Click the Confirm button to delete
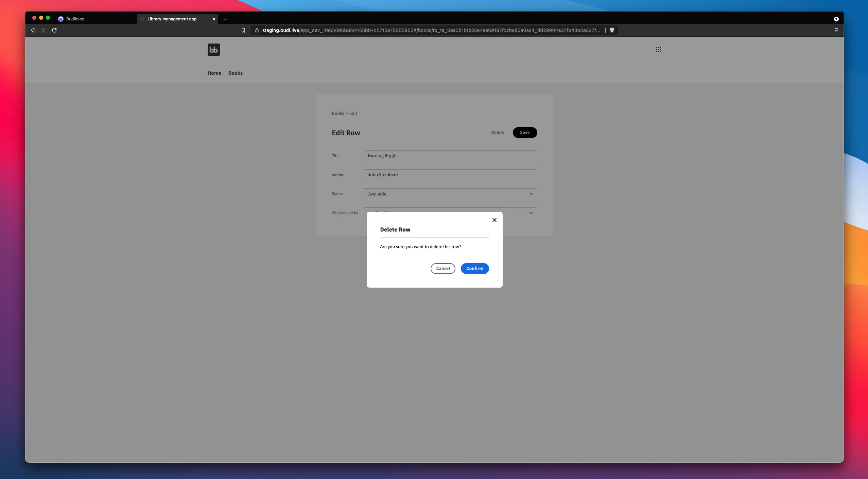This screenshot has height=479, width=868. 475,269
